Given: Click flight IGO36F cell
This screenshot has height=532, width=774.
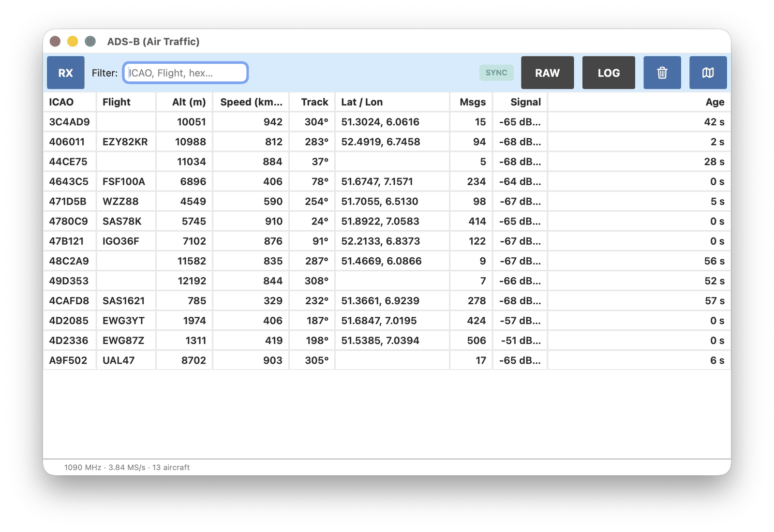Looking at the screenshot, I should [126, 241].
